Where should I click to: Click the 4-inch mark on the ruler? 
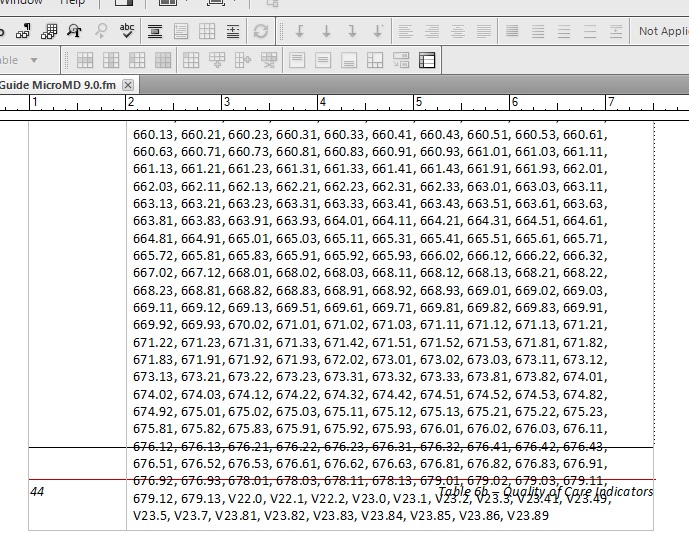pyautogui.click(x=323, y=102)
